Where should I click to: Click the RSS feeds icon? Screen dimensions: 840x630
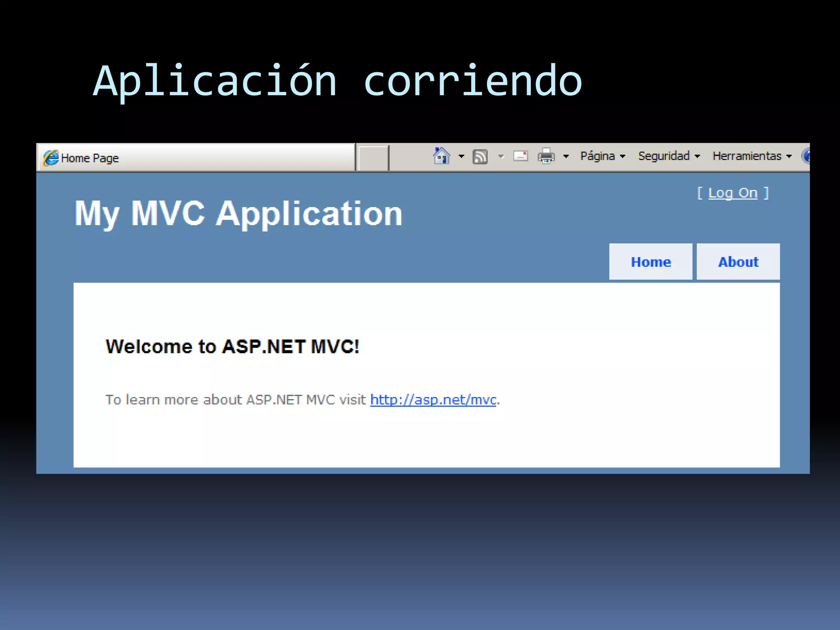[480, 157]
